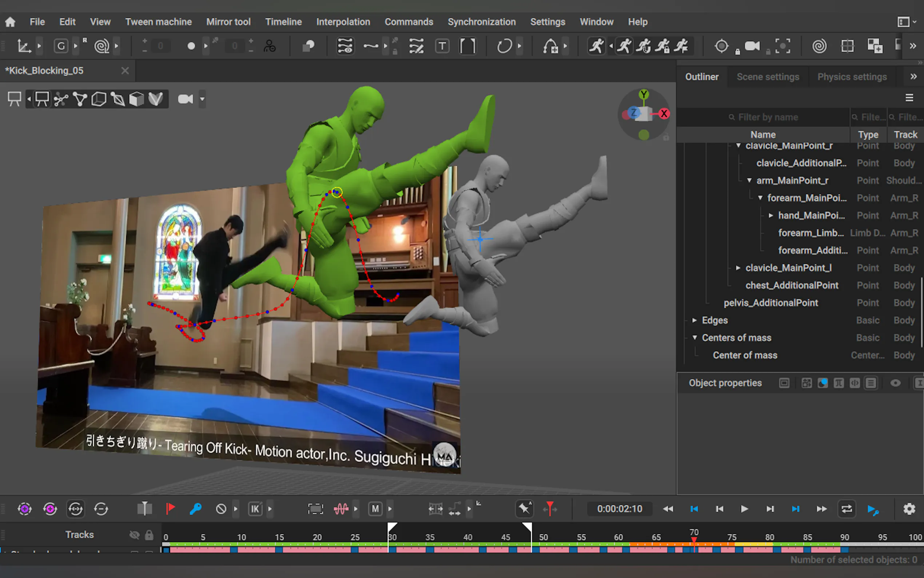Switch to the Physics settings tab

(852, 77)
